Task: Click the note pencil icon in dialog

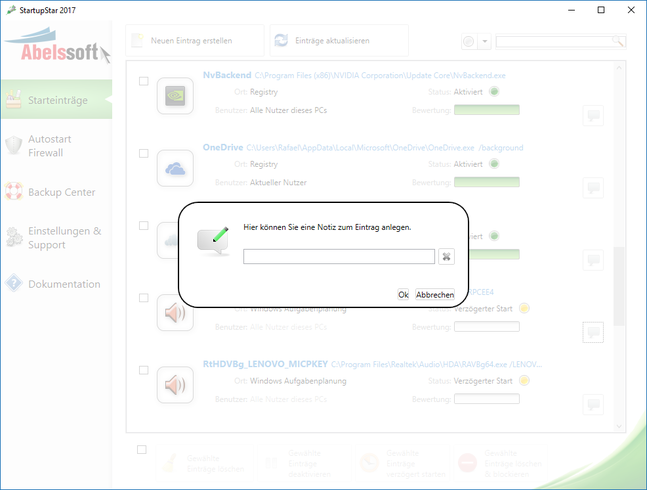Action: coord(213,241)
